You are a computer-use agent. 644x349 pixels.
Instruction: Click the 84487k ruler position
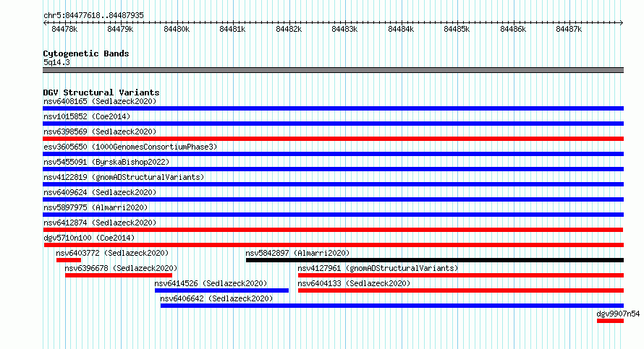tap(569, 29)
